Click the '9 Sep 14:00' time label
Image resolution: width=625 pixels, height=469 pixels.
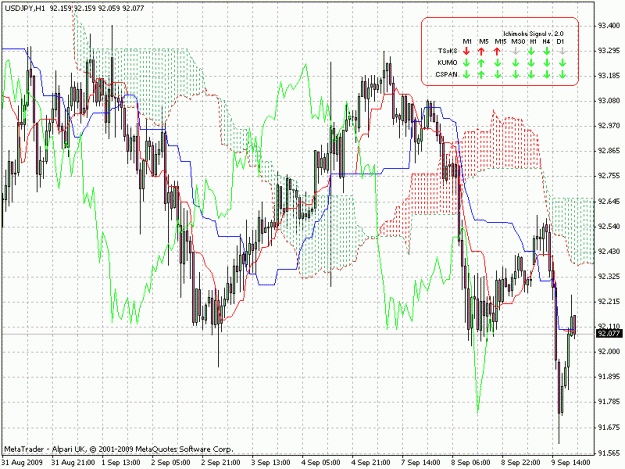(x=571, y=462)
